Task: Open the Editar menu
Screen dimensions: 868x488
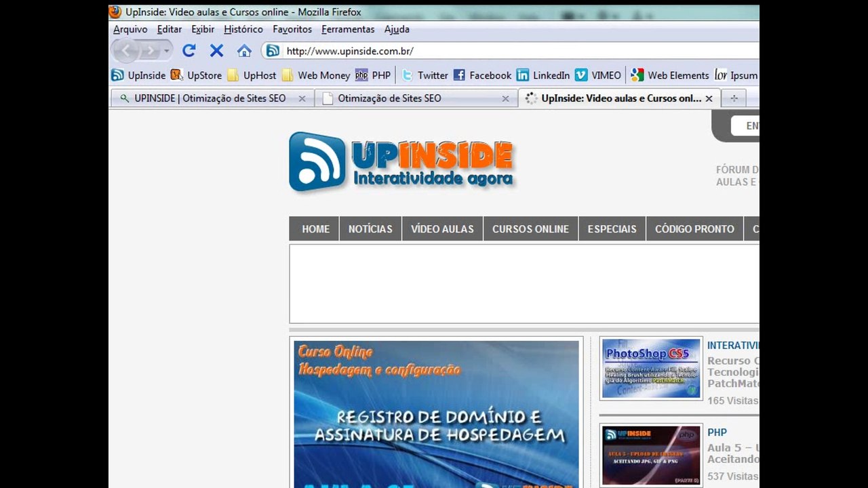Action: (170, 29)
